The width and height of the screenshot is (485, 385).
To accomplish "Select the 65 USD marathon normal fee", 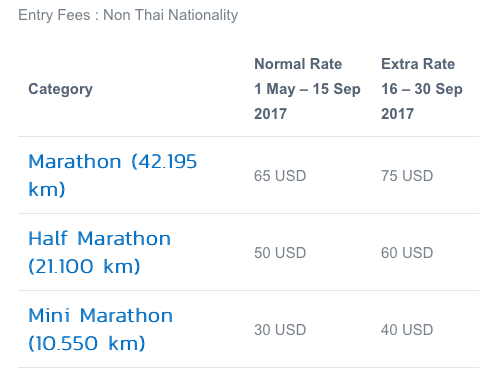I will pyautogui.click(x=280, y=176).
